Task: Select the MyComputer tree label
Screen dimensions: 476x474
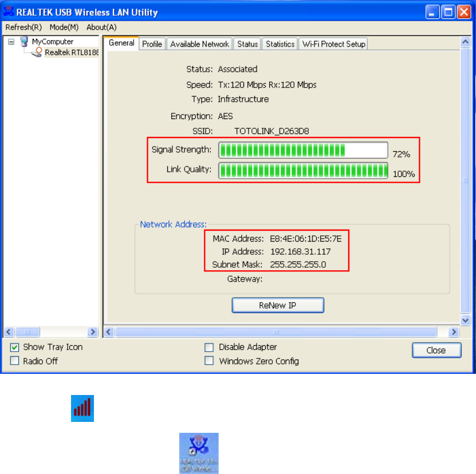Action: point(53,41)
